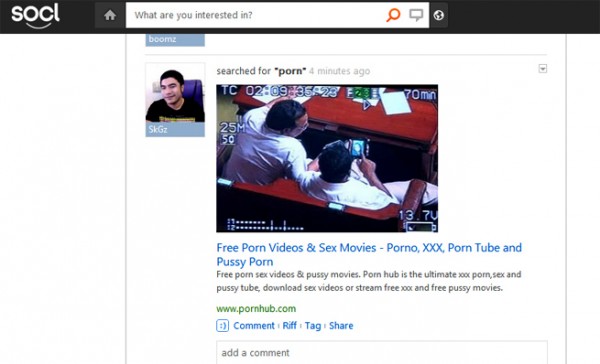The height and width of the screenshot is (364, 600).
Task: Open the search result video thumbnail
Action: [327, 158]
